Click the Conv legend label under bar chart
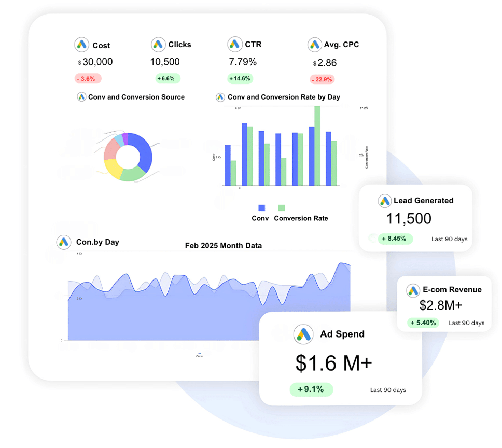This screenshot has width=502, height=448. pyautogui.click(x=260, y=218)
